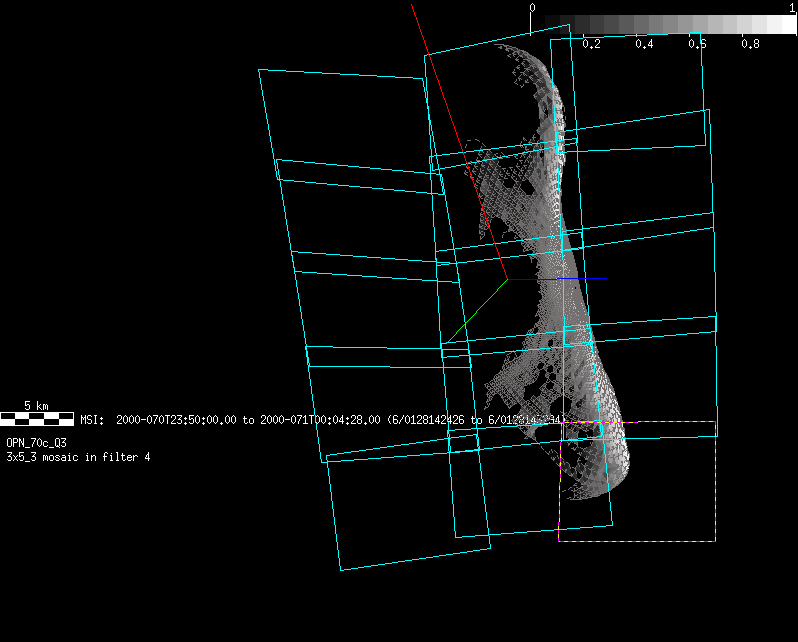
Task: Click the 1 label at the color bar's end
Action: tap(792, 8)
